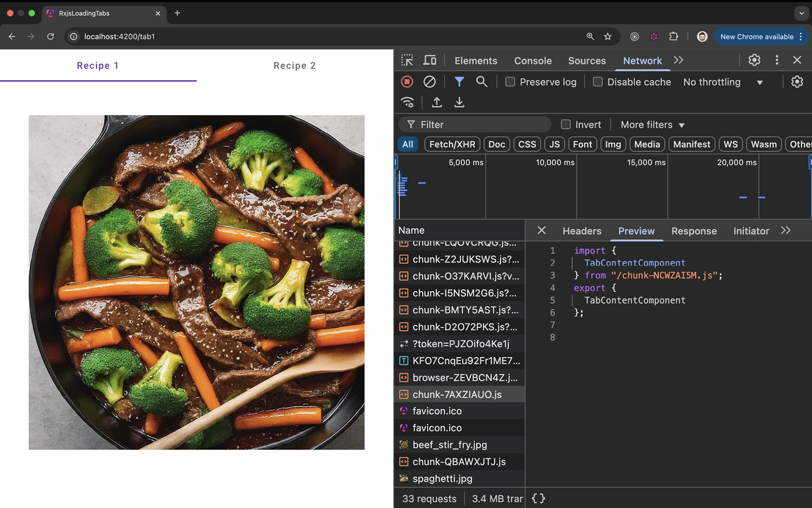Open the No throttling dropdown

click(724, 82)
